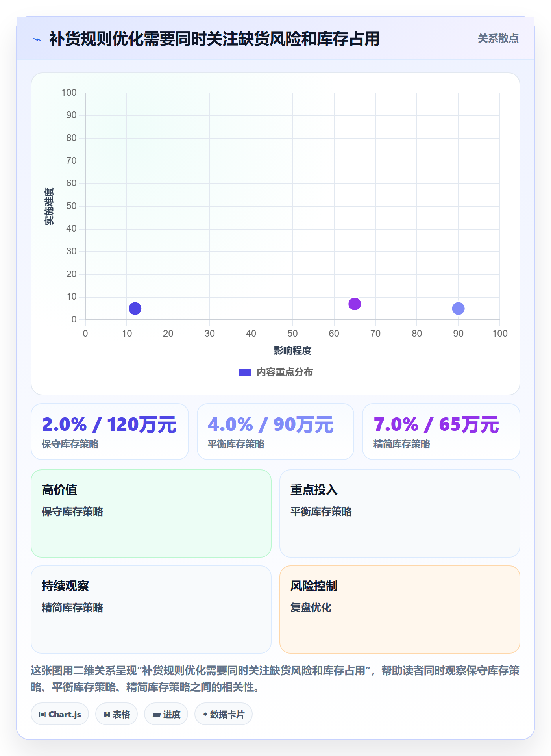Click the main title 补货规则优化需要同时关注缺货风险和库存占用

214,39
